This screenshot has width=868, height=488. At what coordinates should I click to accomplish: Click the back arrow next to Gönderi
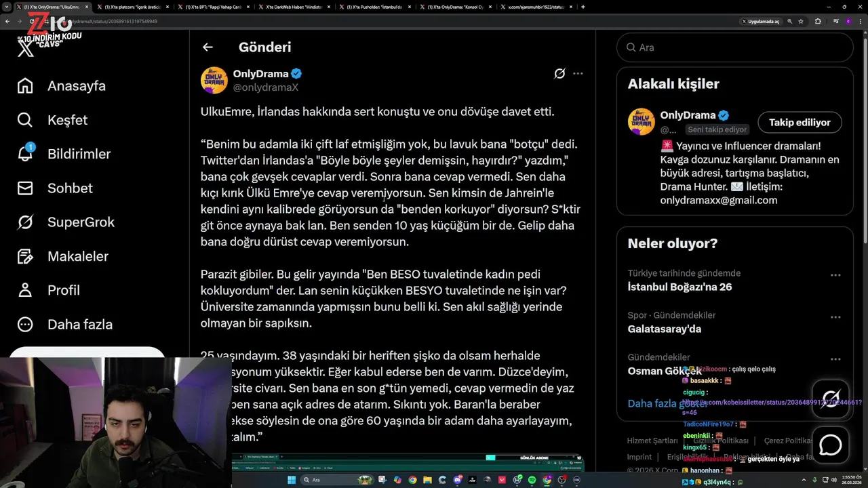pyautogui.click(x=208, y=47)
